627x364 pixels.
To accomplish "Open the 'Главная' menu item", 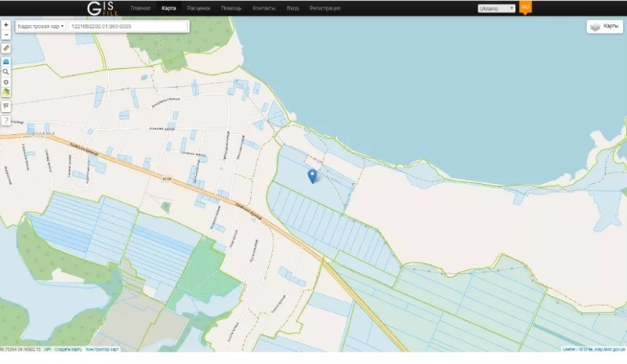I will (x=140, y=8).
